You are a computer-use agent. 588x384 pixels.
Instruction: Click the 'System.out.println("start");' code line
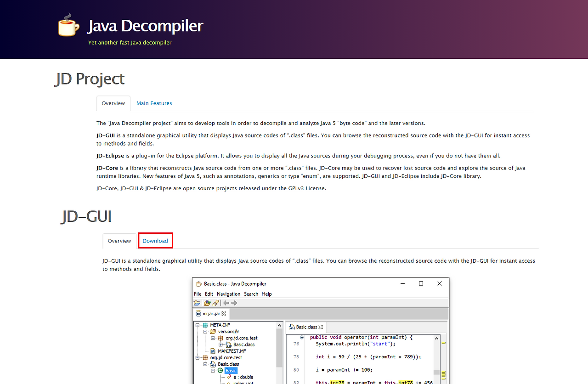point(356,344)
